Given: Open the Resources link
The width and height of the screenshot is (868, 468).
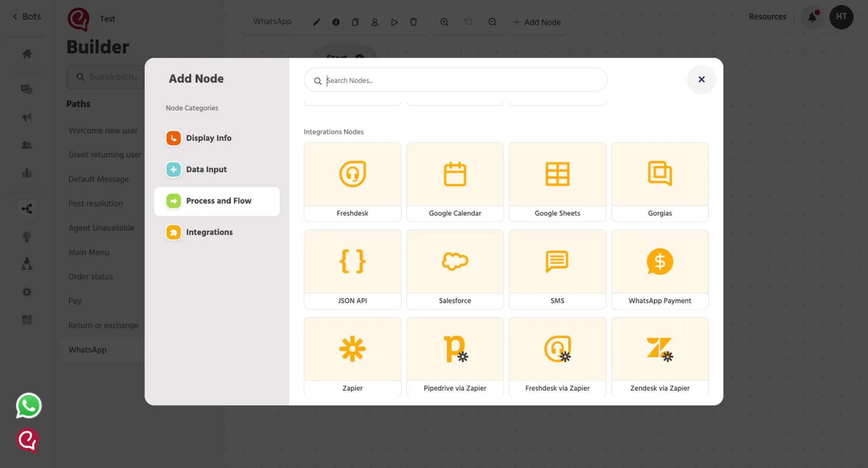Looking at the screenshot, I should pyautogui.click(x=767, y=17).
